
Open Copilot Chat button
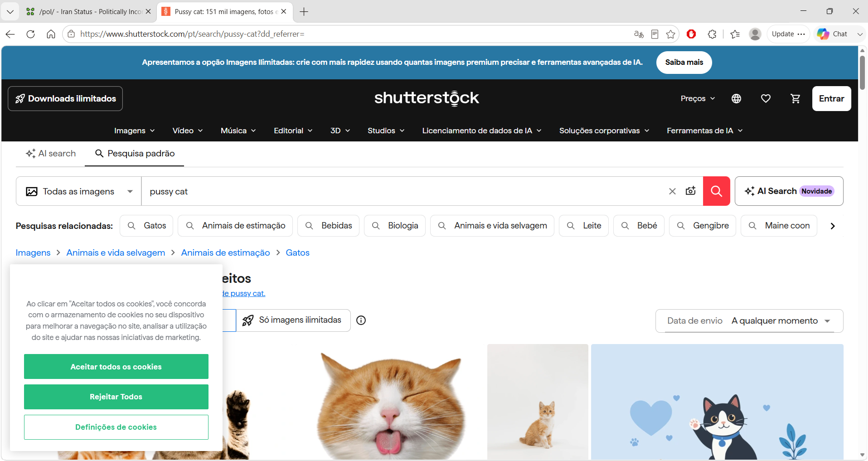[x=833, y=34]
